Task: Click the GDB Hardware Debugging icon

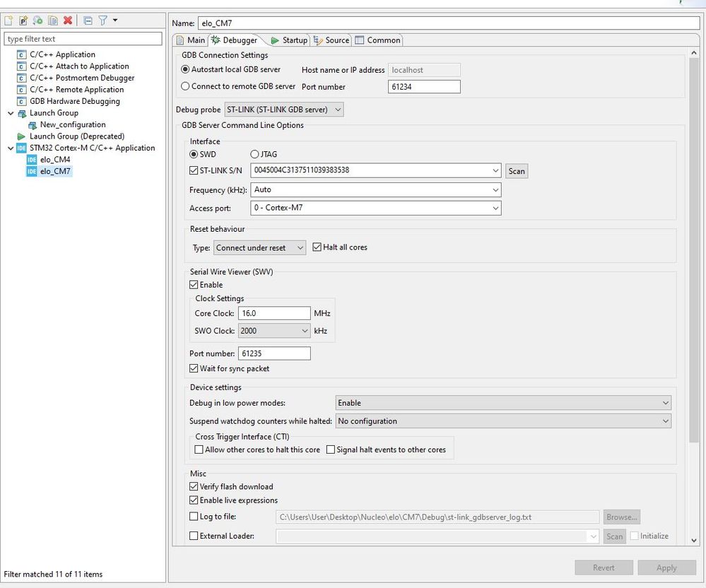Action: click(21, 101)
